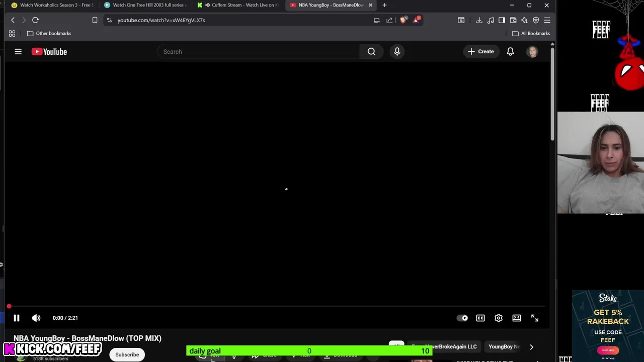Viewport: 644px width, 362px height.
Task: Open Brave Wallet icon
Action: [513, 20]
